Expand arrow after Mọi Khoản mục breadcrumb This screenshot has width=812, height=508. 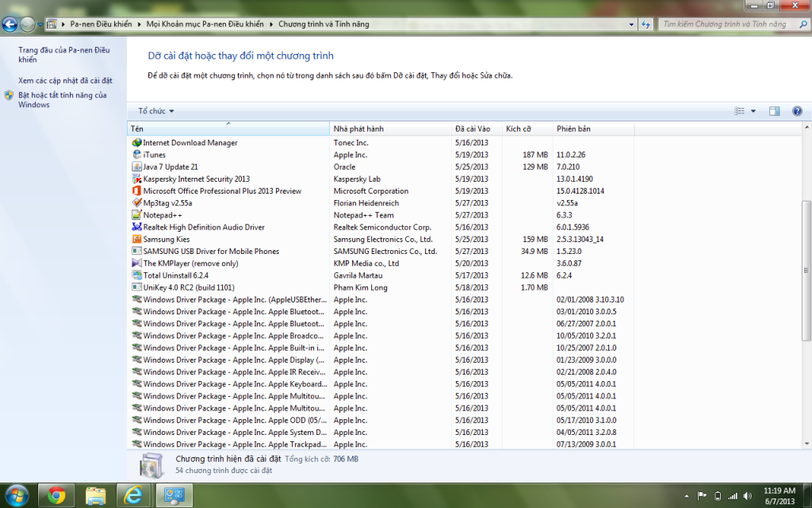click(271, 24)
